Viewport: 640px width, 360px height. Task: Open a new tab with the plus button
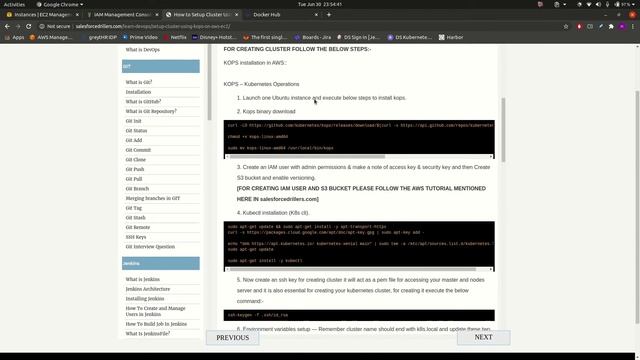pos(329,14)
